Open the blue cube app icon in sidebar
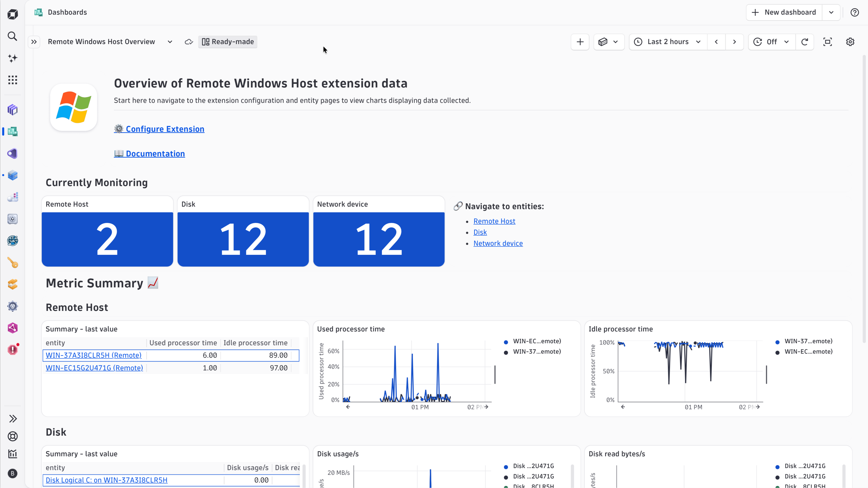Screen dimensions: 868x488 point(12,175)
